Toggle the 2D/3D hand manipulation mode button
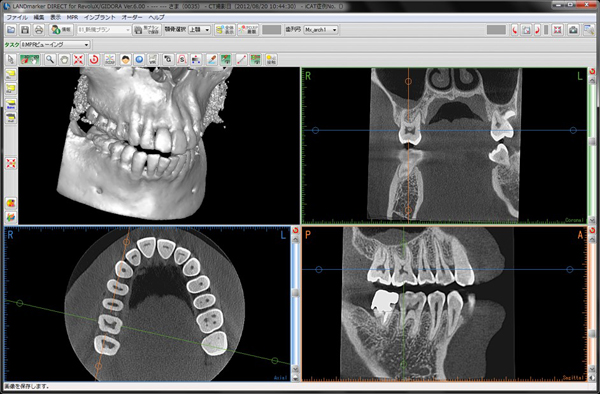Viewport: 600px width, 394px height. pos(30,60)
